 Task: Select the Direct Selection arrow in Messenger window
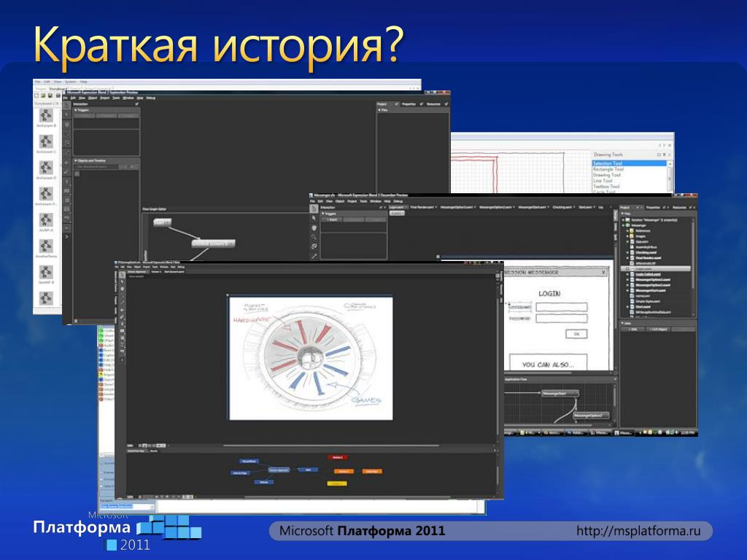tap(314, 218)
